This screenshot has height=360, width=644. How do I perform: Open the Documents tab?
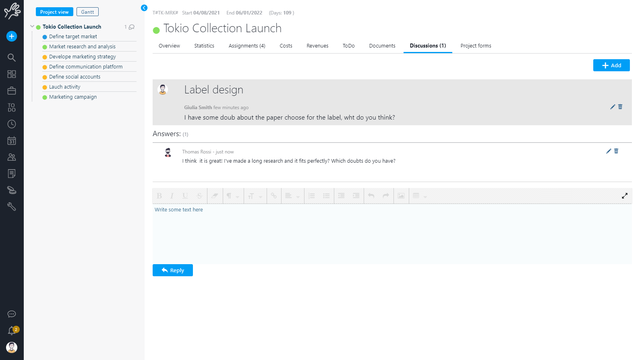click(382, 46)
